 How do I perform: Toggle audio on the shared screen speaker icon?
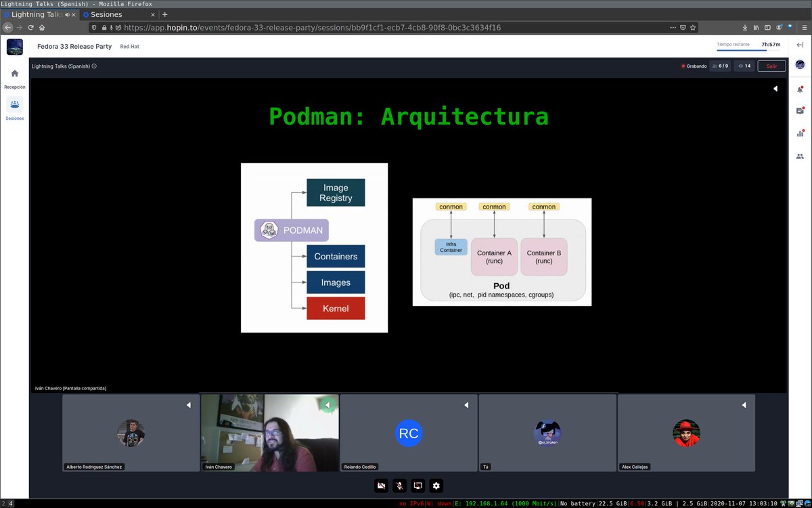point(775,89)
